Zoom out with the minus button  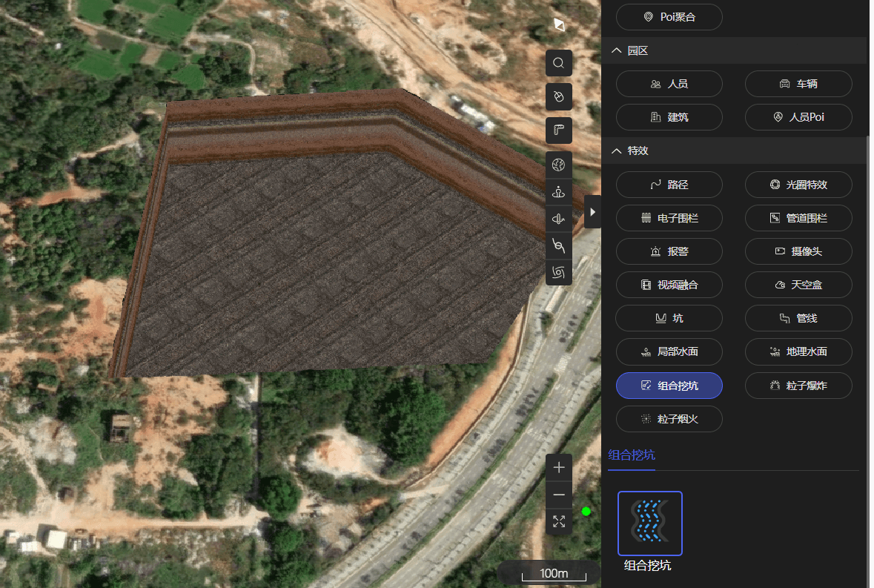click(559, 495)
